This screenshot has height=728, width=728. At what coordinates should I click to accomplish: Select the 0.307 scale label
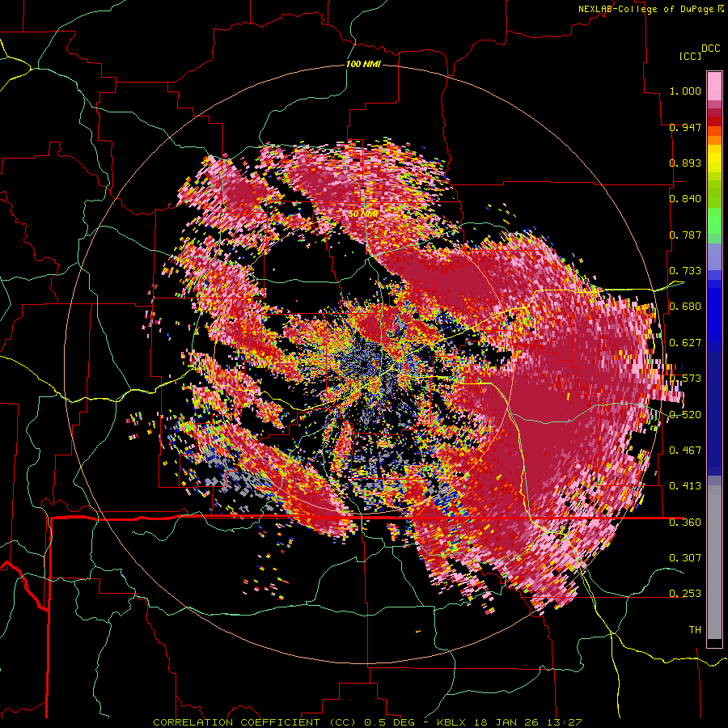click(x=685, y=557)
